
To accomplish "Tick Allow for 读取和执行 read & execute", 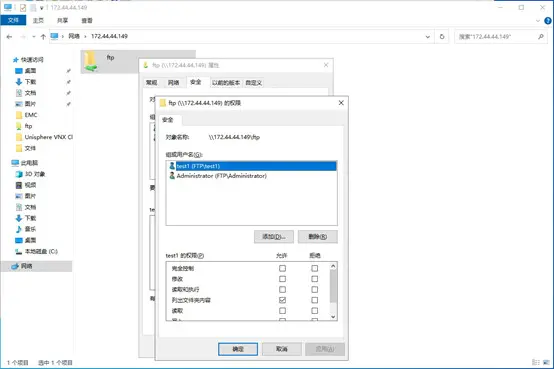I will coord(282,289).
